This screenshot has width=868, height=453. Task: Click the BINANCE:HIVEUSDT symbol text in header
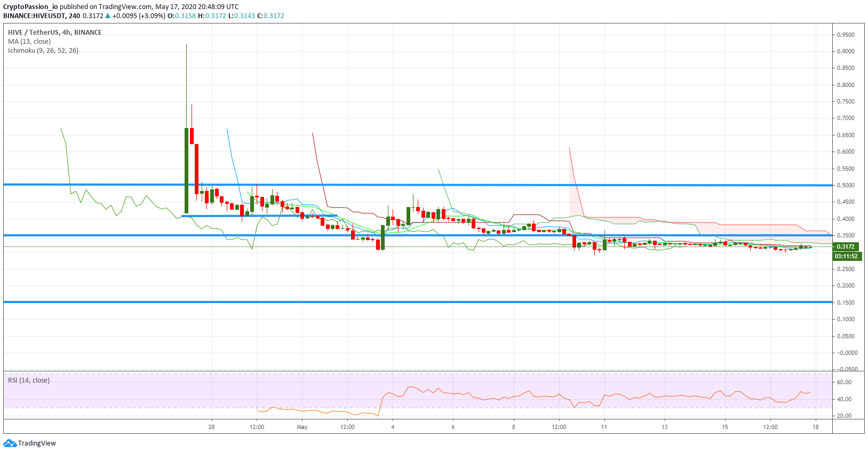[35, 16]
